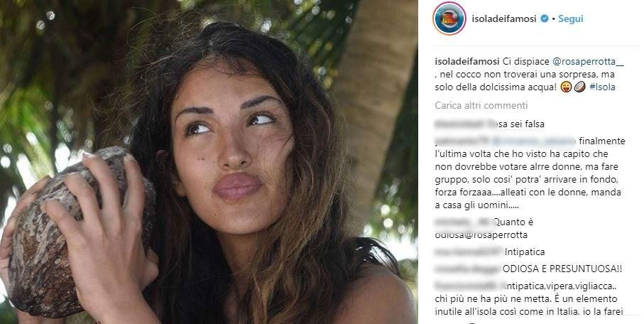The image size is (644, 324).
Task: Load more with Carica altri commenti
Action: pos(481,106)
